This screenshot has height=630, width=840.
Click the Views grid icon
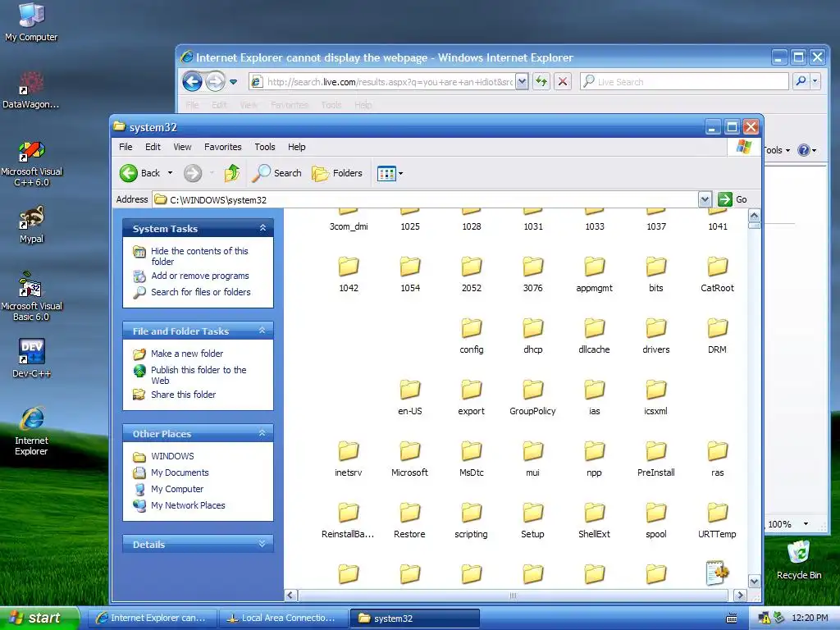point(386,173)
